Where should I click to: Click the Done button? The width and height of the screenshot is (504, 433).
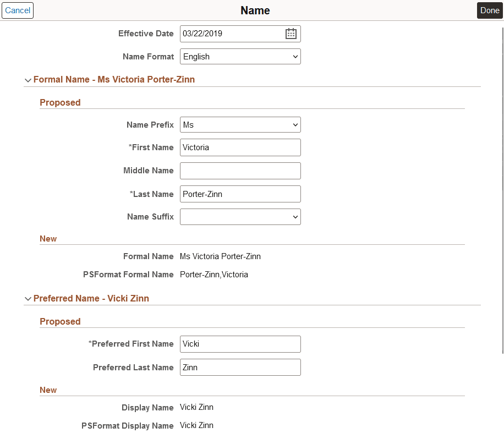pos(489,10)
